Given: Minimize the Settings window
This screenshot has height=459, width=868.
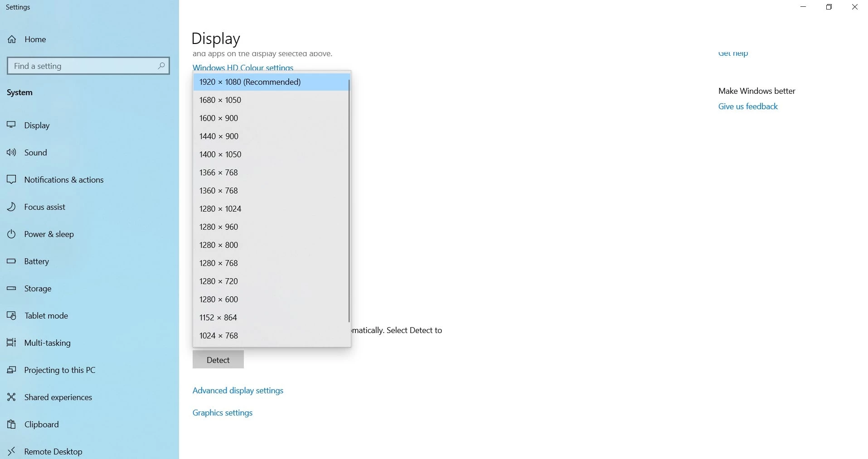Looking at the screenshot, I should click(x=803, y=7).
